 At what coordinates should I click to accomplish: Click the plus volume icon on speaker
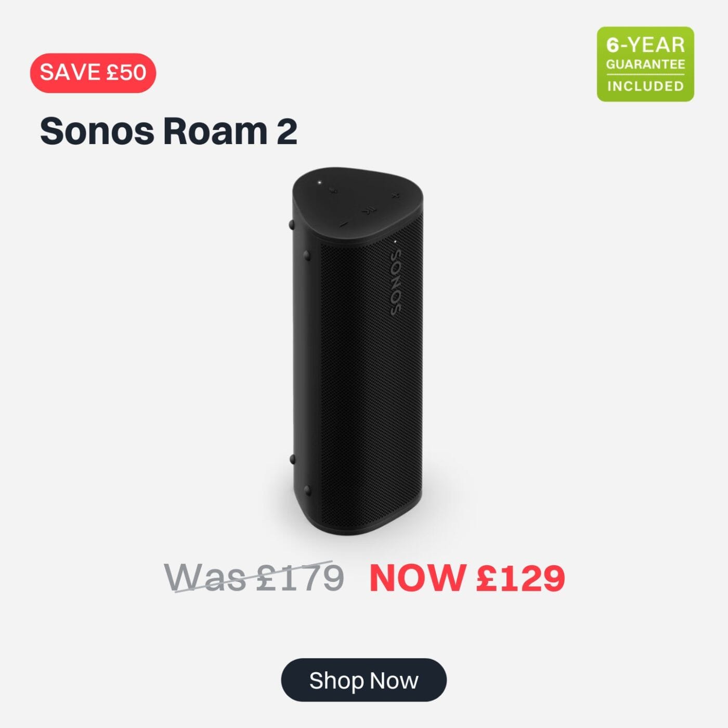(x=395, y=196)
